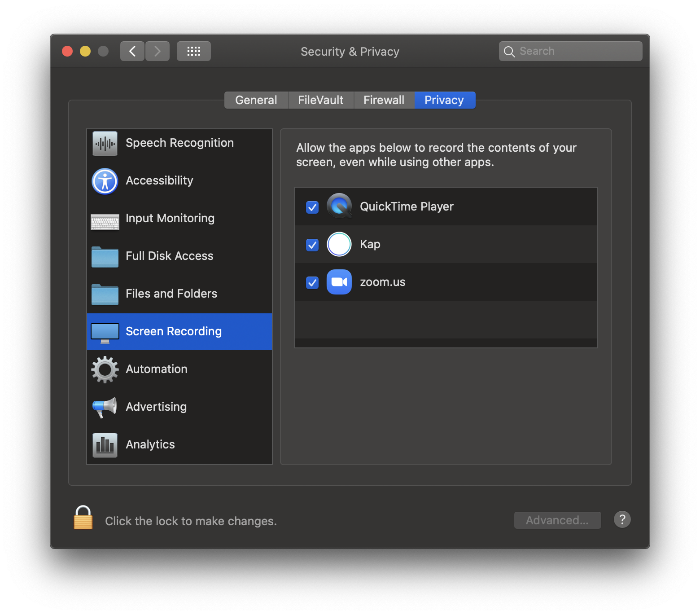Click the Kap name text

[370, 244]
